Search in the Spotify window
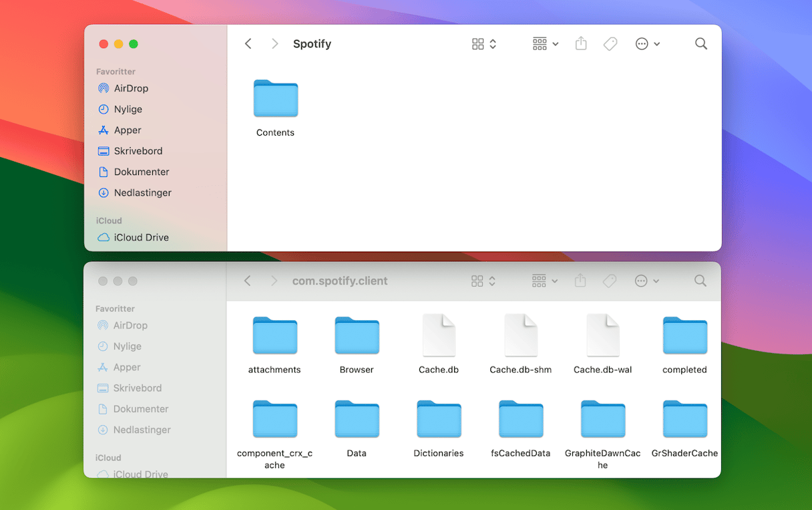Viewport: 812px width, 510px height. (700, 43)
